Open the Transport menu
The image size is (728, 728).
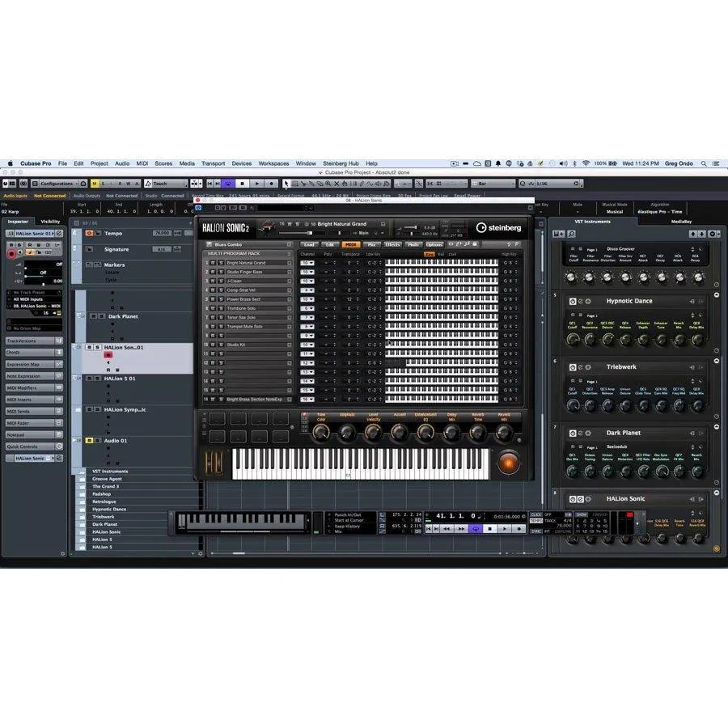tap(213, 163)
